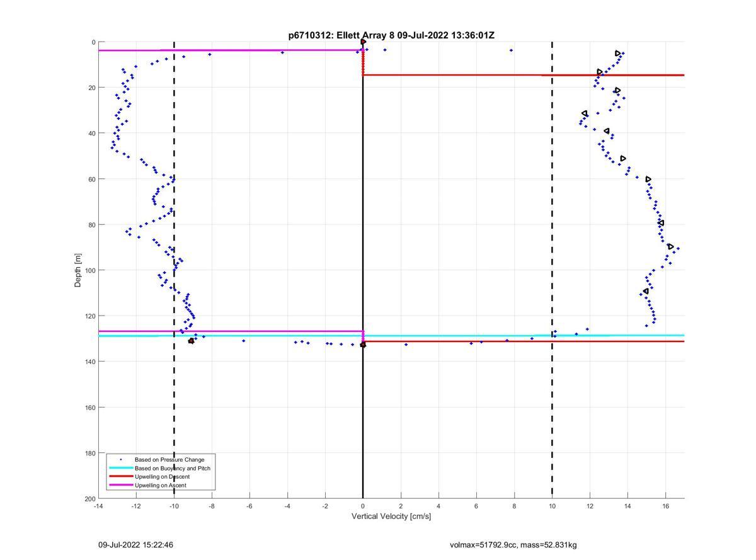Click the outlier data point at 8 cm/s near the surface
The image size is (756, 560).
[x=511, y=50]
